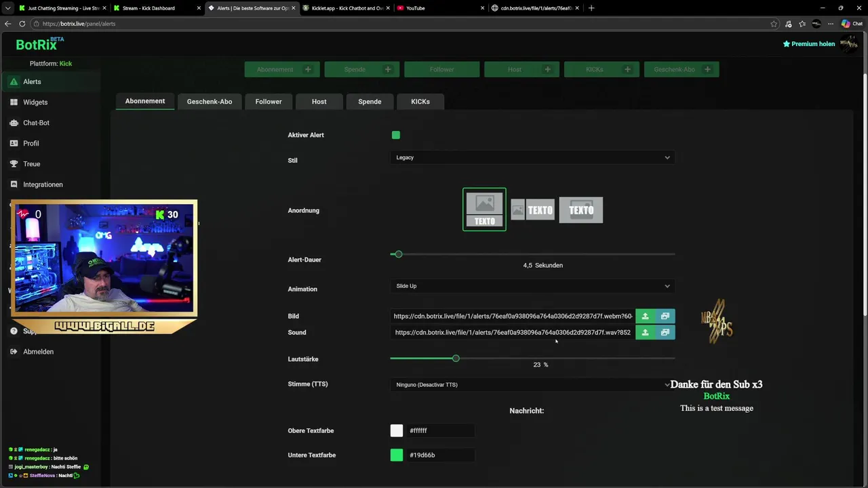Open the user profile avatar in BotRix
This screenshot has width=868, height=488.
tap(848, 43)
